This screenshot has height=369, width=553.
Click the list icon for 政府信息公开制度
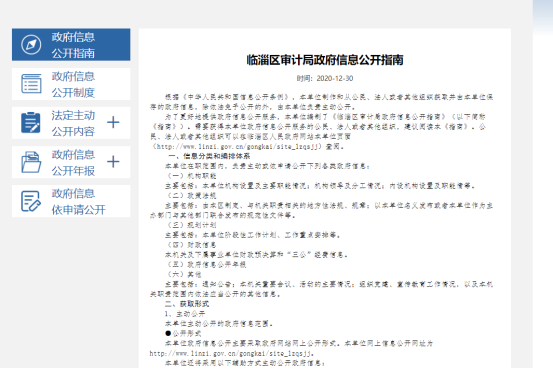31,84
